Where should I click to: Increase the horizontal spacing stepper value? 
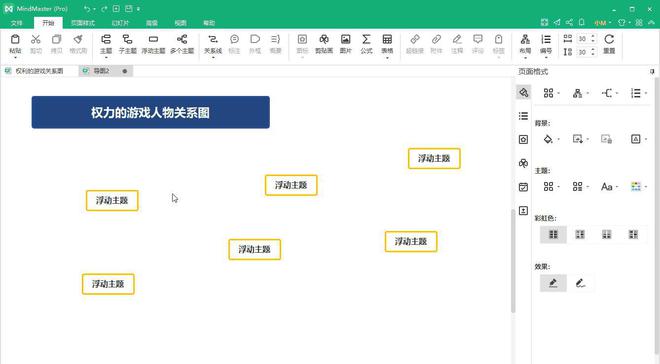(593, 37)
